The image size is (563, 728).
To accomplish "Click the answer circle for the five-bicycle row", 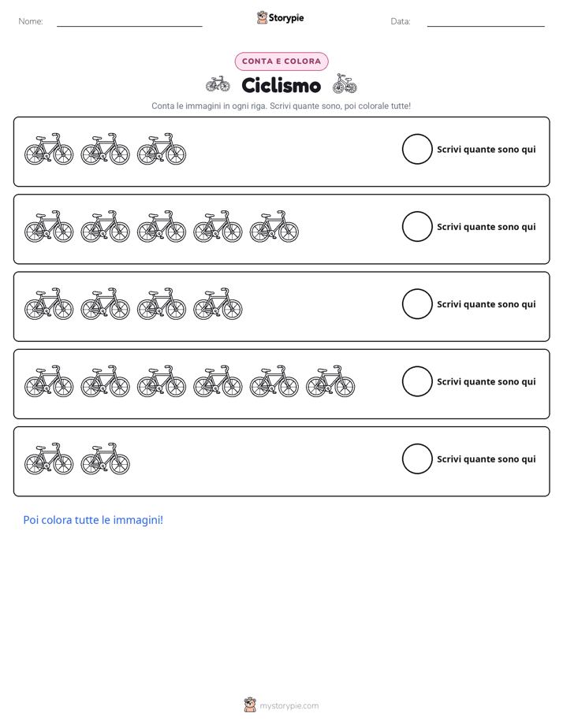I will (x=417, y=227).
